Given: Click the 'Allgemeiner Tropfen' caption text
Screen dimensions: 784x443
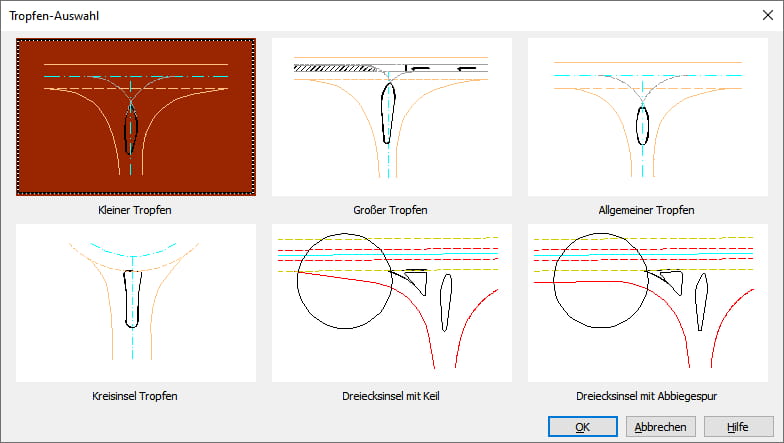Looking at the screenshot, I should click(x=646, y=210).
